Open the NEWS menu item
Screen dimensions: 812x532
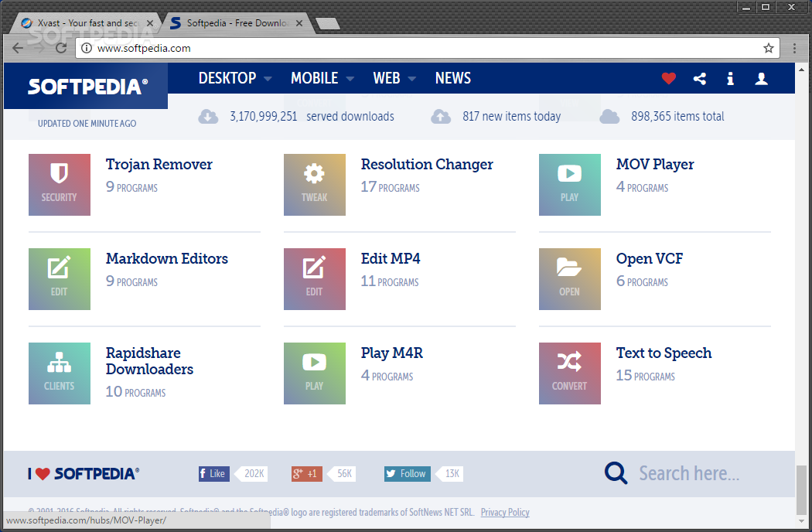click(453, 78)
